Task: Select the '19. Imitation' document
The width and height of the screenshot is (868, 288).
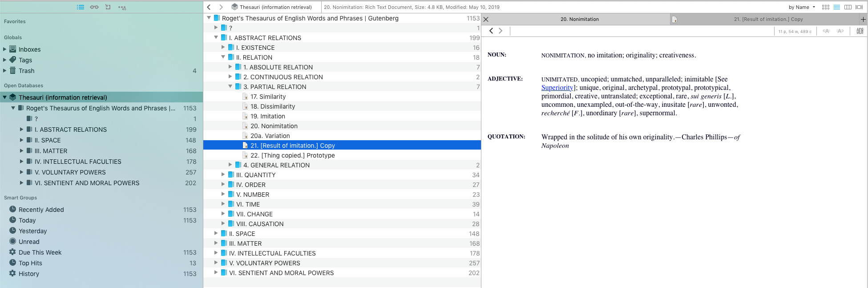Action: 267,116
